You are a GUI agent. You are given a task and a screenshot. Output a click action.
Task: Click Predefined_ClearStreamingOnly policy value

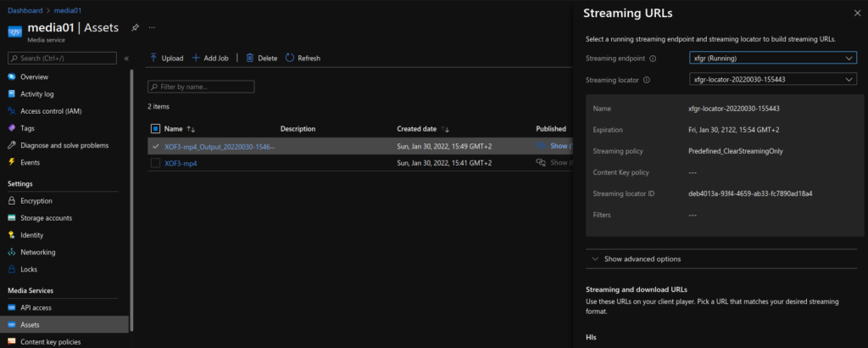pos(735,151)
